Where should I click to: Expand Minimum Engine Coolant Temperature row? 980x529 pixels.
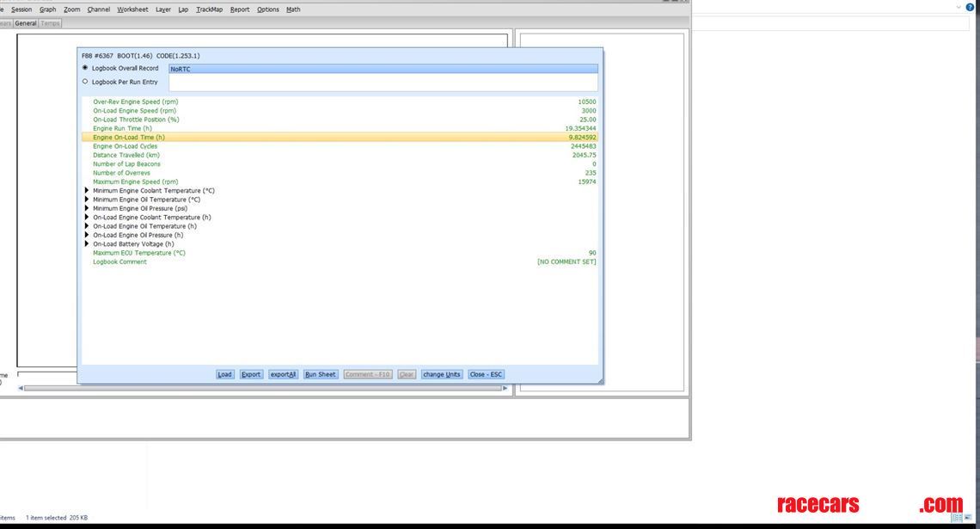tap(87, 191)
